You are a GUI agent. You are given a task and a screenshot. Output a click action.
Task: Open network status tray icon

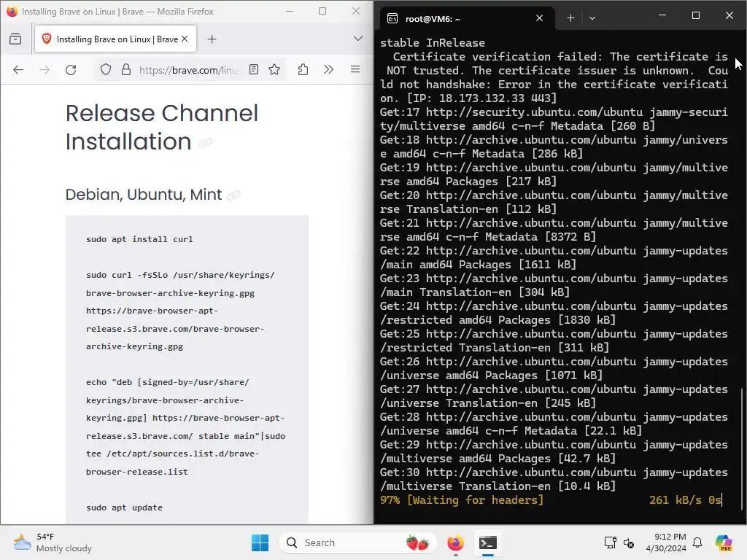pyautogui.click(x=611, y=542)
